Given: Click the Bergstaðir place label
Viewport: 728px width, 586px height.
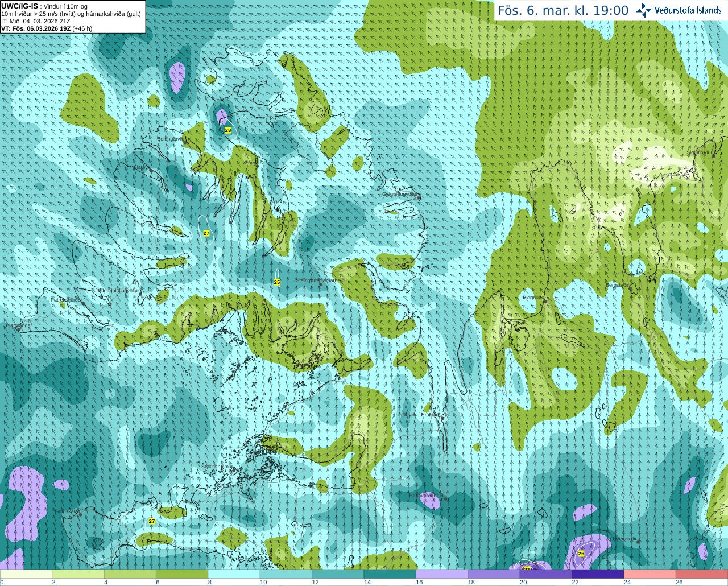Looking at the screenshot, I should [618, 285].
